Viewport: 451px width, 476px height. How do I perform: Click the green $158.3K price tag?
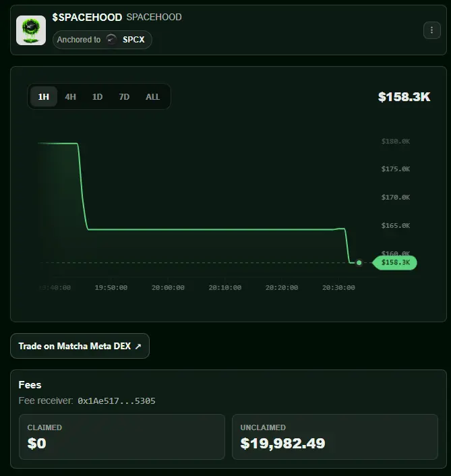coord(395,262)
